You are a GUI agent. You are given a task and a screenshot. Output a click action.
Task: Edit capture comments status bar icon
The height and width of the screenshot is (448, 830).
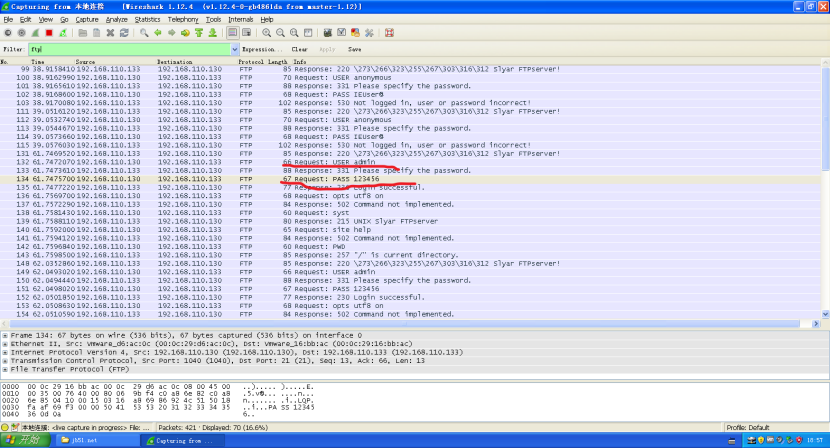[15, 427]
